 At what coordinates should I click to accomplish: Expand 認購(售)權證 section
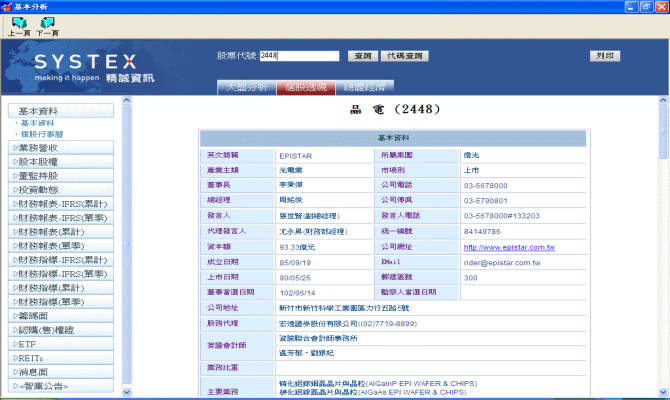[x=61, y=330]
